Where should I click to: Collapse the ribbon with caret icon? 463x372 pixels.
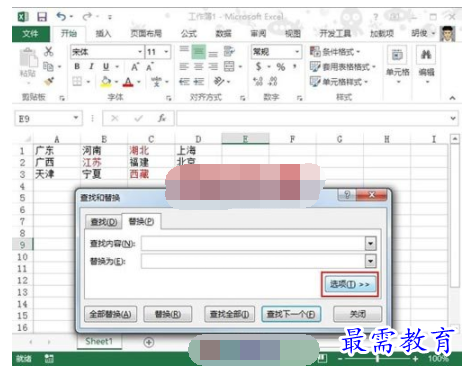click(452, 98)
